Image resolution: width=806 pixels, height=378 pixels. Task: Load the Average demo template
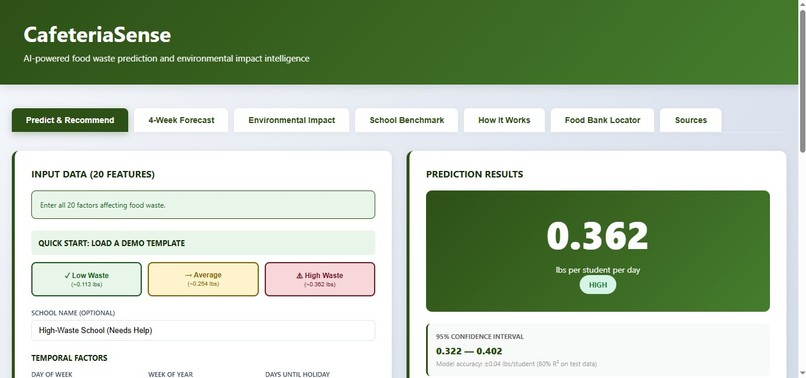coord(203,279)
